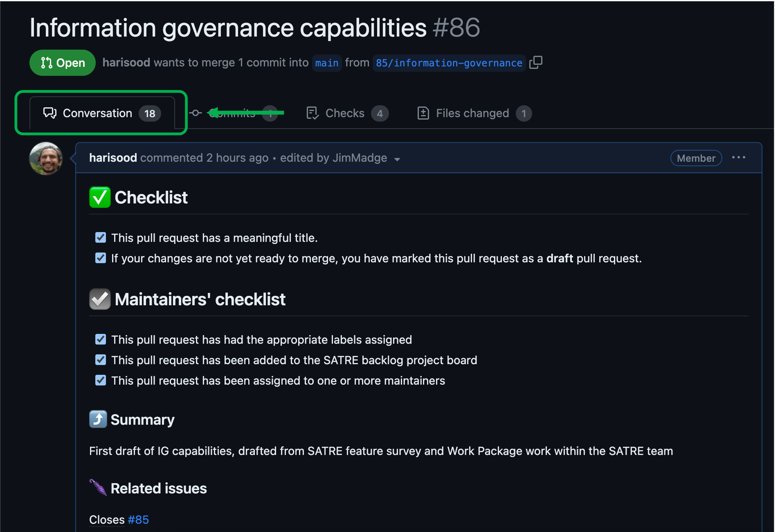
Task: Open linked issue #85
Action: (x=139, y=520)
